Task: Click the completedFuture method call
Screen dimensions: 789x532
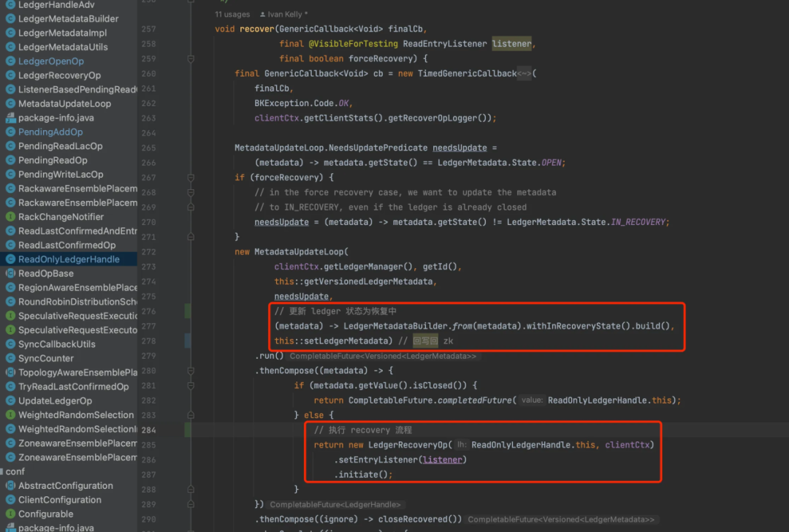Action: point(475,400)
